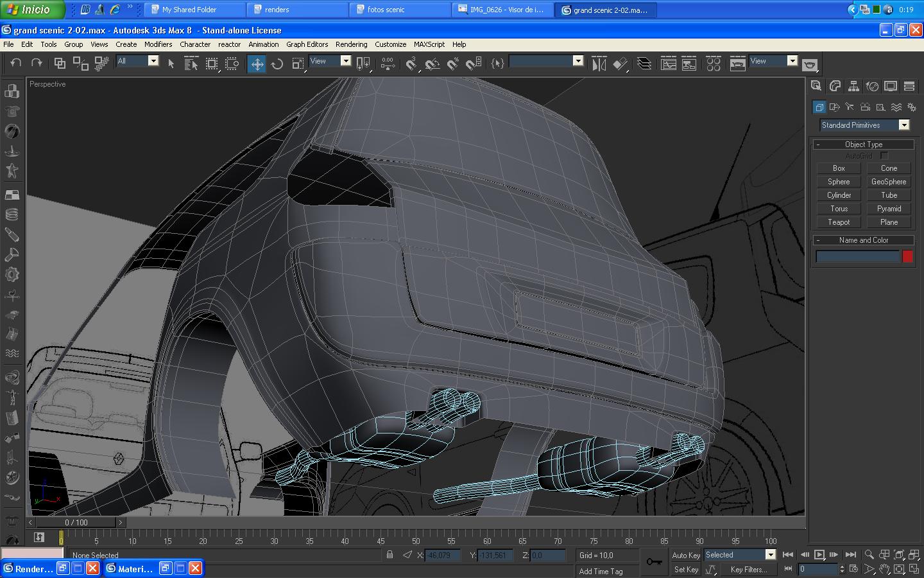The image size is (924, 578).
Task: Open the Layer Manager icon
Action: tap(644, 64)
